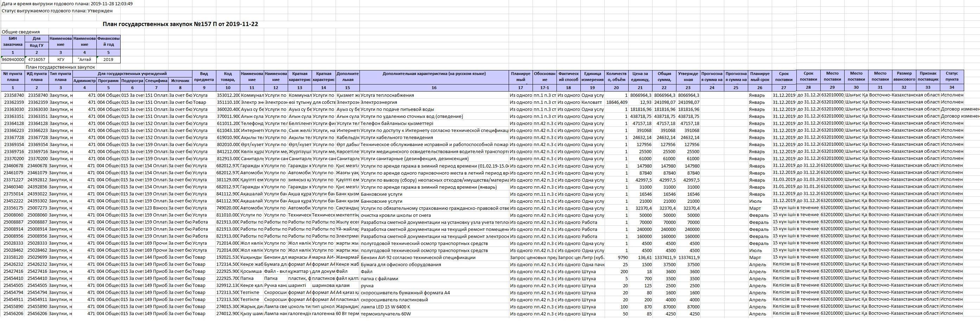Click the BIN value cell '960940000'
Image resolution: width=980 pixels, height=326 pixels.
pos(13,59)
